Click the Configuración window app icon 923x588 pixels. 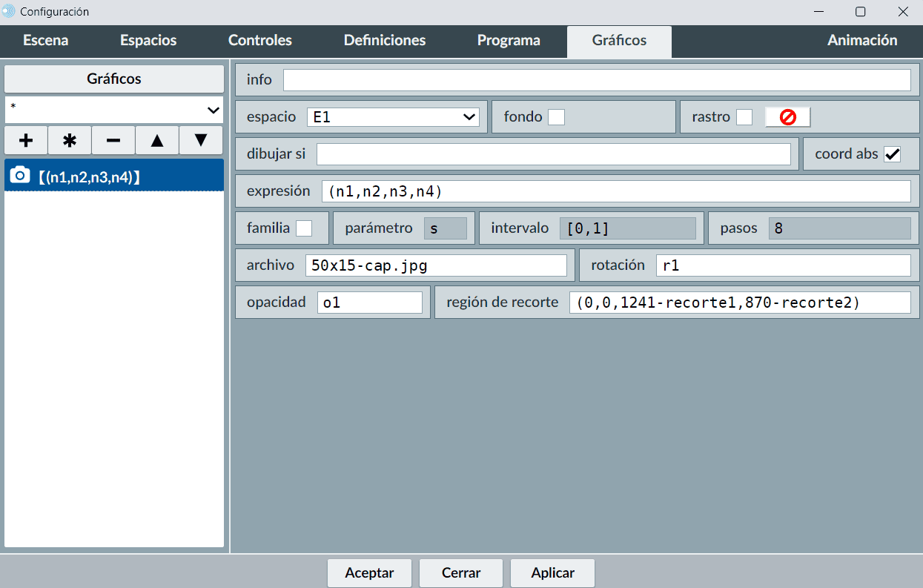(x=9, y=12)
